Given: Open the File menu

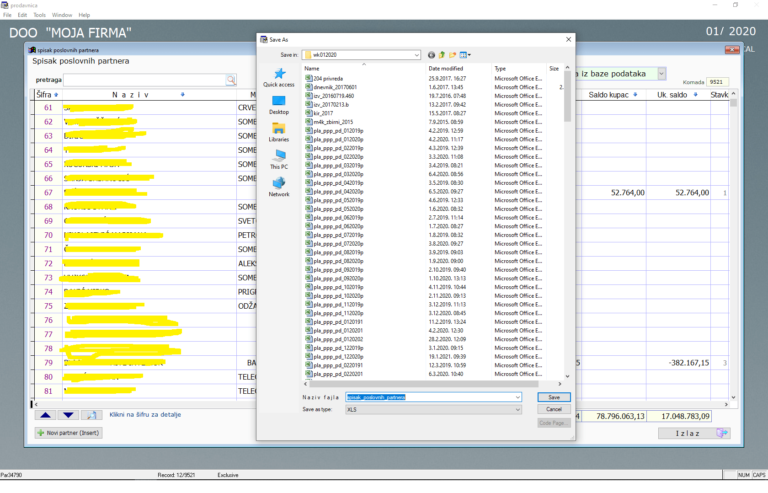Looking at the screenshot, I should [7, 15].
